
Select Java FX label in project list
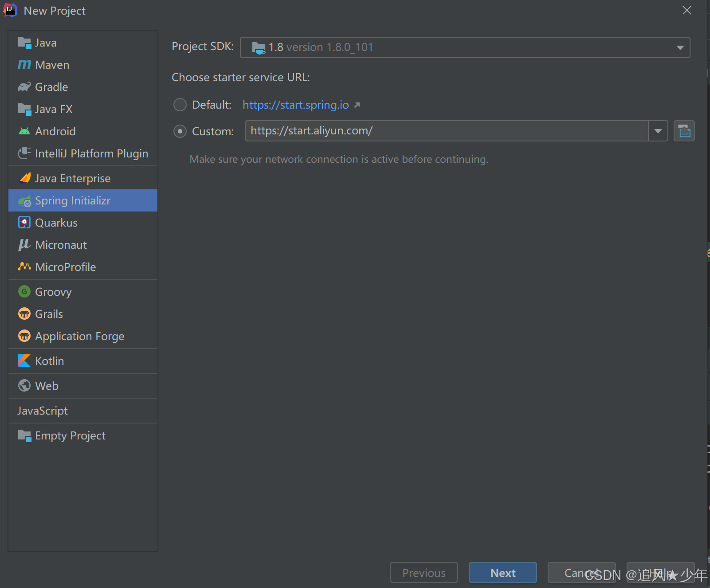point(54,109)
